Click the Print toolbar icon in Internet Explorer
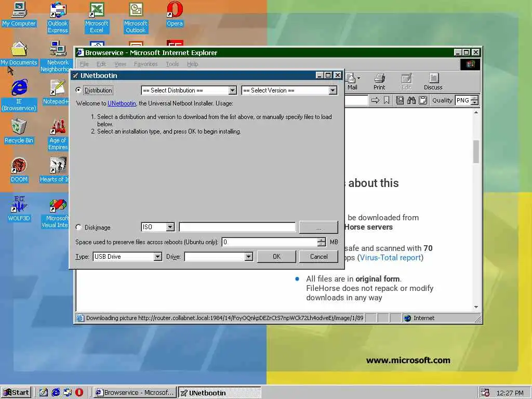The width and height of the screenshot is (532, 399). pyautogui.click(x=379, y=82)
